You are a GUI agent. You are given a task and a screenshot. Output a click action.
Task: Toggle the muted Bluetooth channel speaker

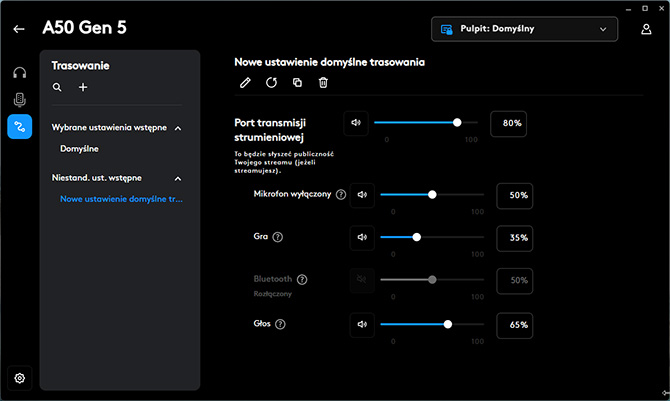click(x=362, y=280)
